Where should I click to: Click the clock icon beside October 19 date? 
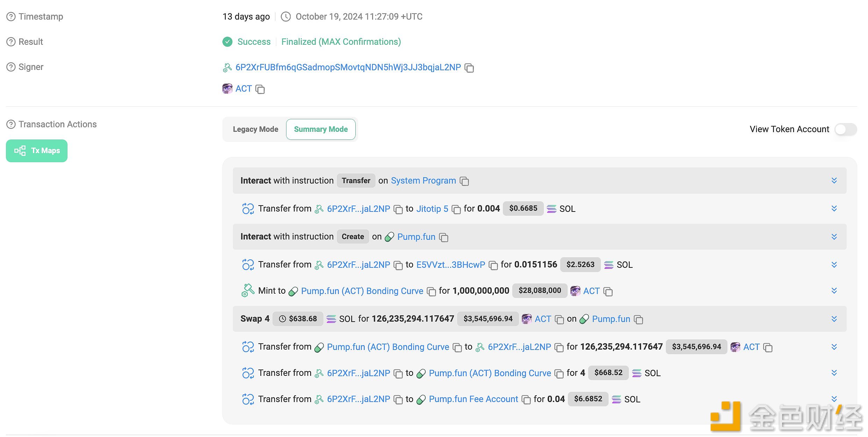pyautogui.click(x=286, y=17)
